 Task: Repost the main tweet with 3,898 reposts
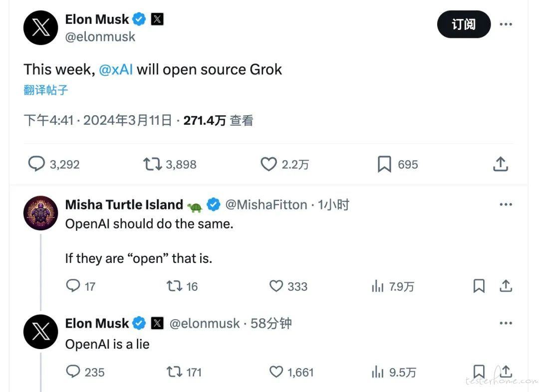152,164
